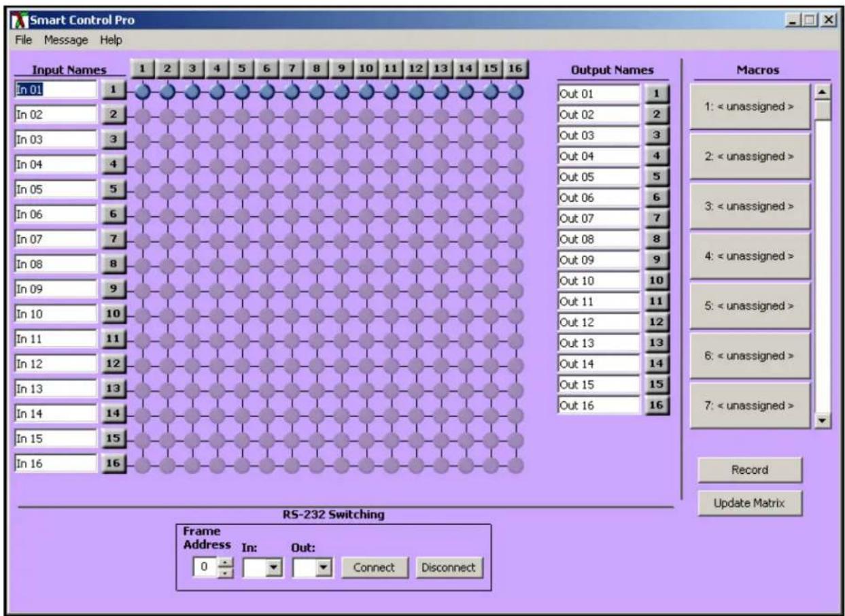The height and width of the screenshot is (616, 845).
Task: Click the Connect button
Action: click(x=374, y=568)
